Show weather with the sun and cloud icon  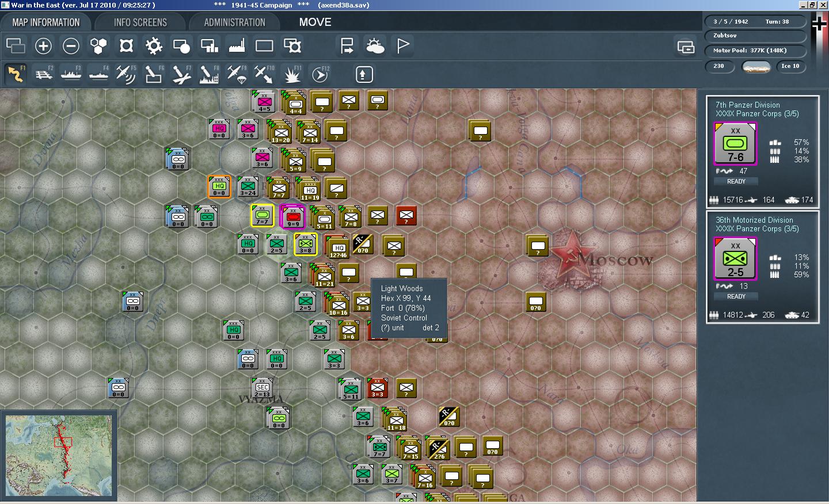click(x=375, y=45)
